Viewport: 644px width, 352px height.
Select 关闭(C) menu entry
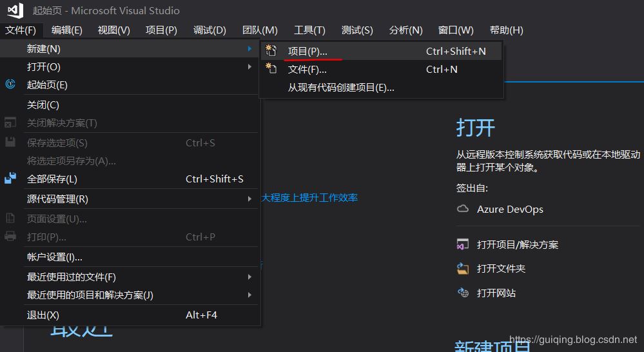[x=130, y=104]
